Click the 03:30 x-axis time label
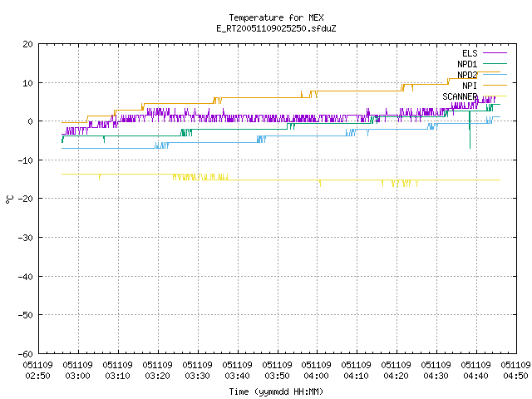The width and height of the screenshot is (532, 399). (x=198, y=376)
